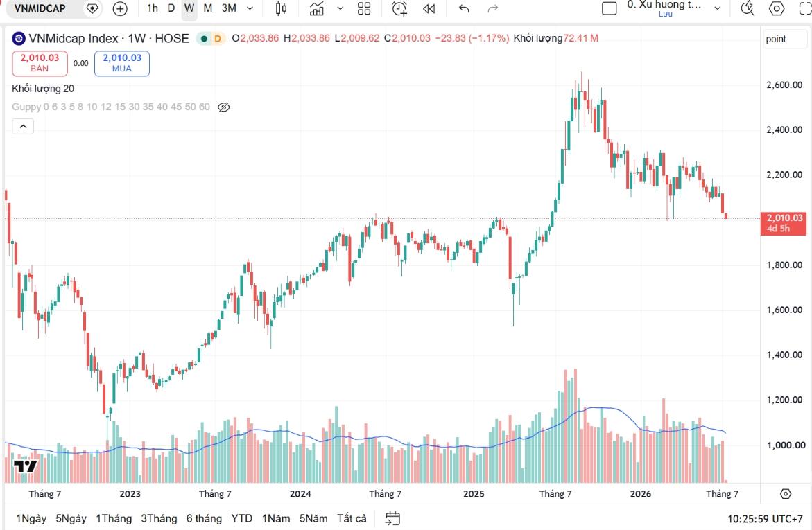
Task: Select the 3M timeframe
Action: click(x=229, y=8)
